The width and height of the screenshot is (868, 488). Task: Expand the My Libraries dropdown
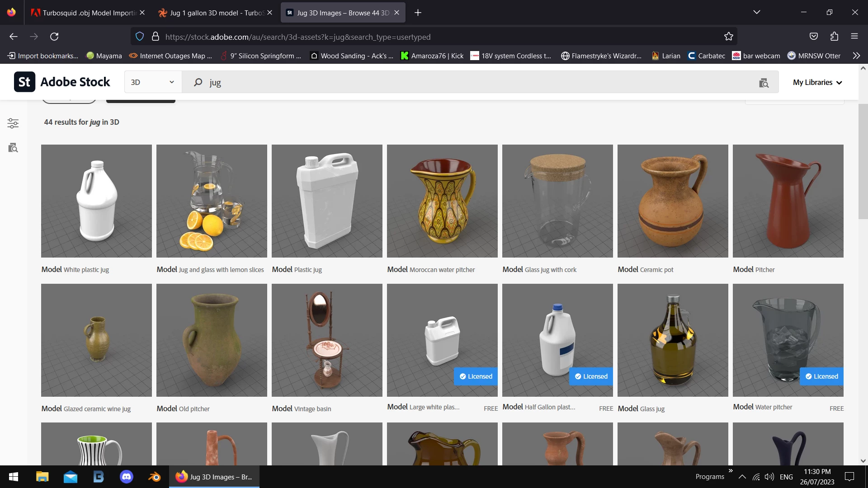(817, 82)
